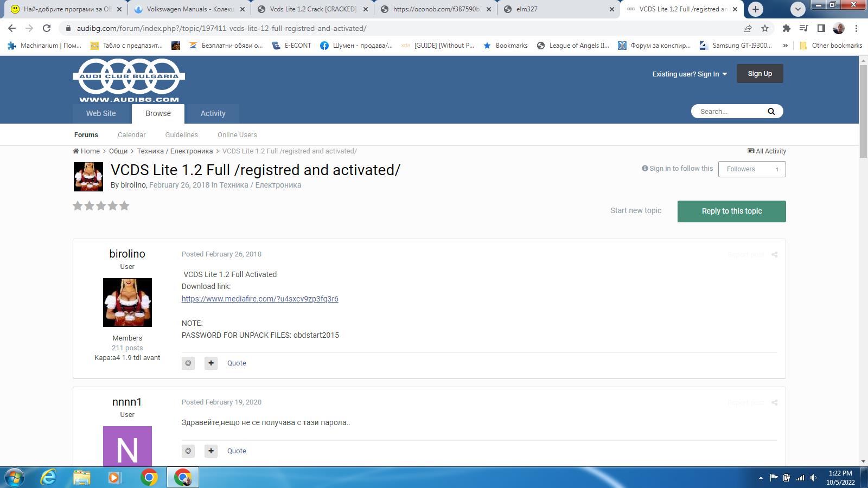Click the Reply to this topic button
Screen dimensions: 868x488
(x=731, y=211)
